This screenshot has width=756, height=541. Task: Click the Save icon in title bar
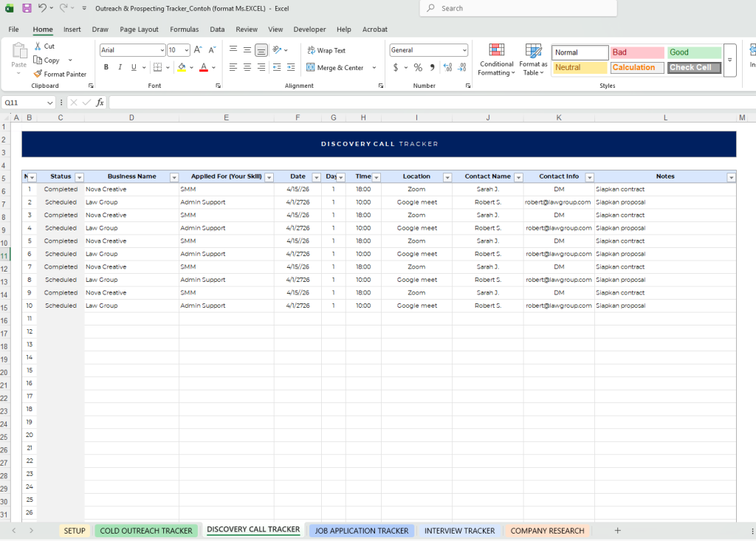(x=27, y=8)
